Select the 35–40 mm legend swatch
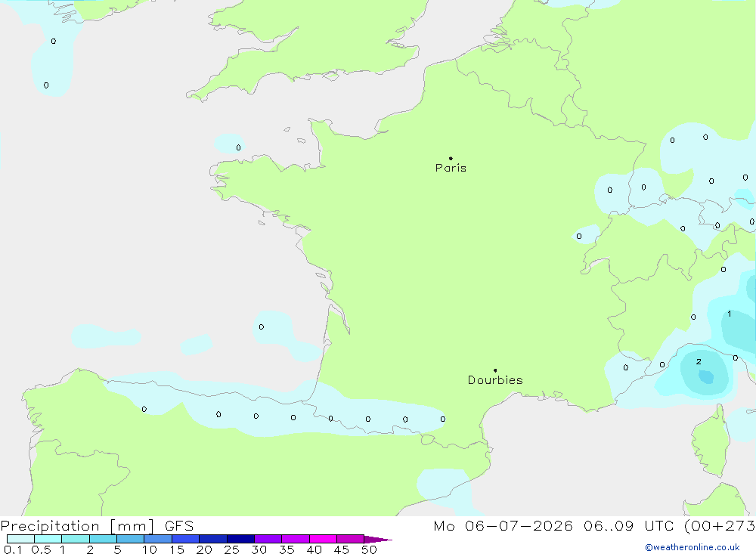Image resolution: width=756 pixels, height=554 pixels. click(296, 539)
